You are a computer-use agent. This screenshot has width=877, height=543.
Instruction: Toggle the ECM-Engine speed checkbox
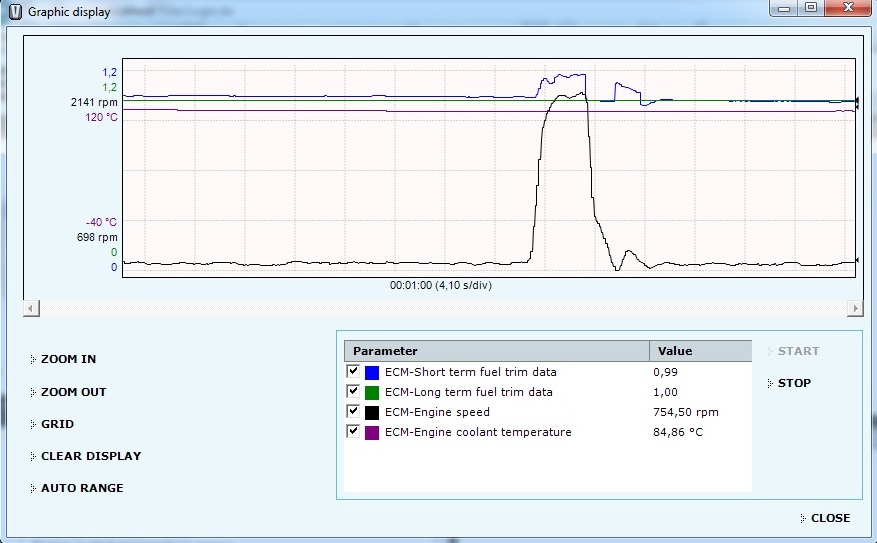click(353, 411)
